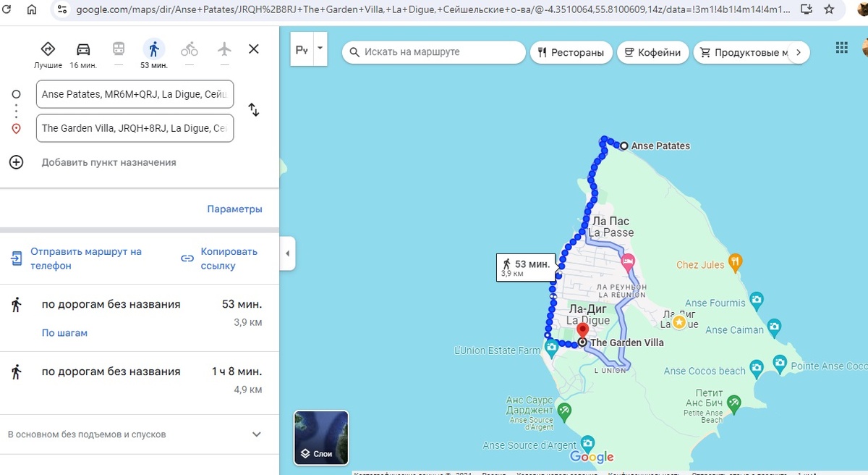Click the Anse Source d'Argent green marker

[564, 412]
